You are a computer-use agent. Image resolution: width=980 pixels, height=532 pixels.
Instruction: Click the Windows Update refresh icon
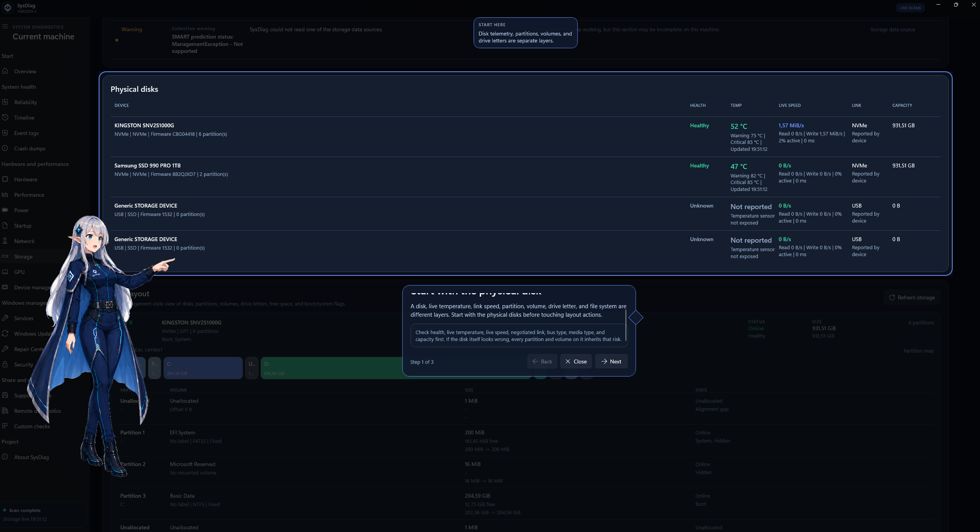click(5, 333)
